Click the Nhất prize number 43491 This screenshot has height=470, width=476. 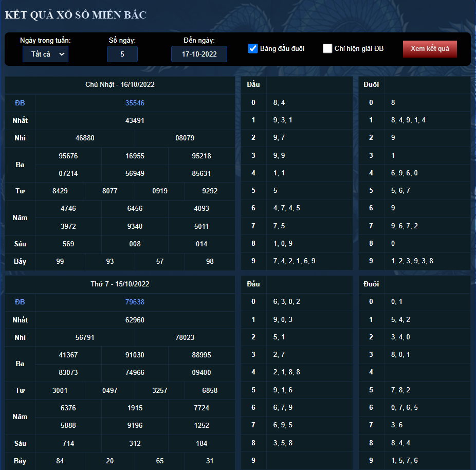[x=135, y=120]
